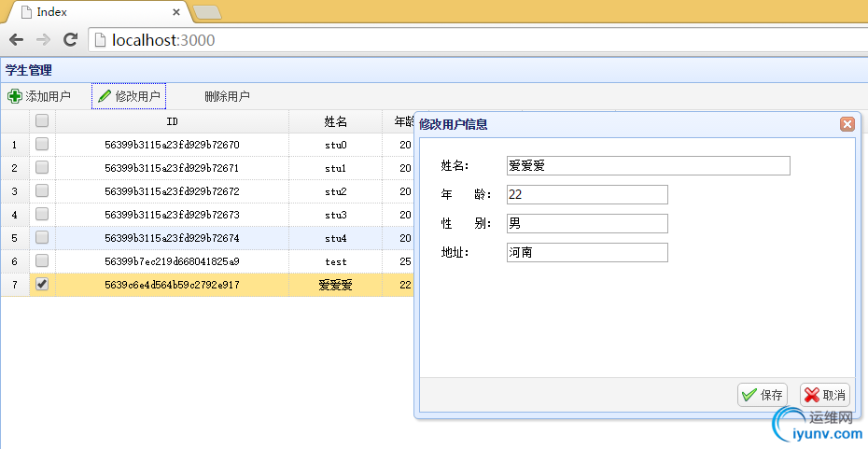868x449 pixels.
Task: Close the 修改用户信息 dialog
Action: pos(847,124)
